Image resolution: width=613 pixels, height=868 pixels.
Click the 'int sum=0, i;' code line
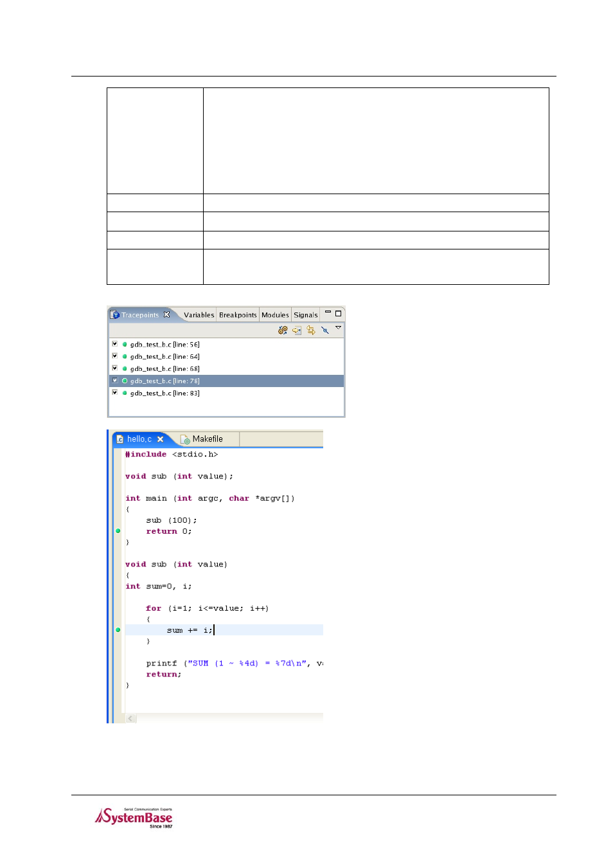tap(158, 586)
